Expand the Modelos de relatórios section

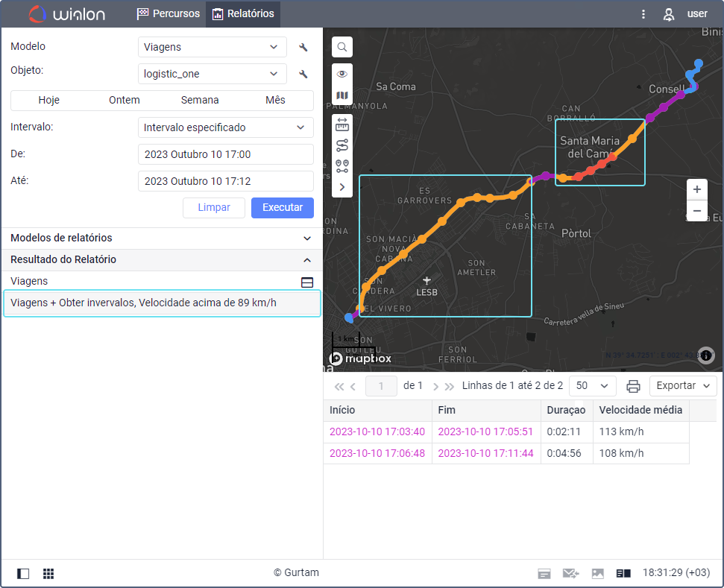[162, 238]
